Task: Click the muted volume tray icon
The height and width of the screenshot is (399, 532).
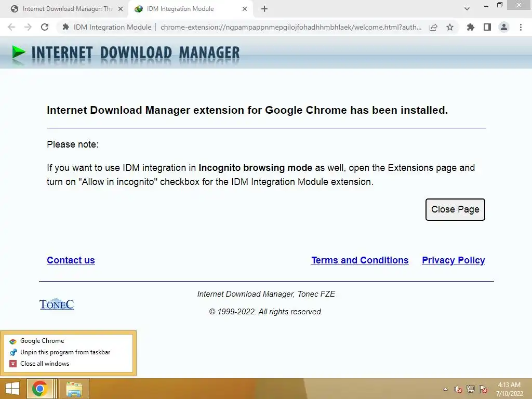Action: [458, 389]
